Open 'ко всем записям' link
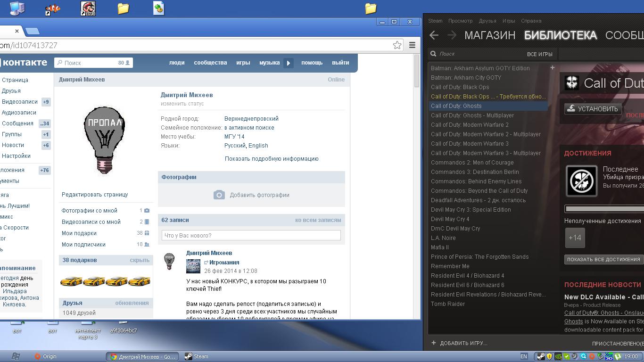This screenshot has height=362, width=644. click(318, 220)
